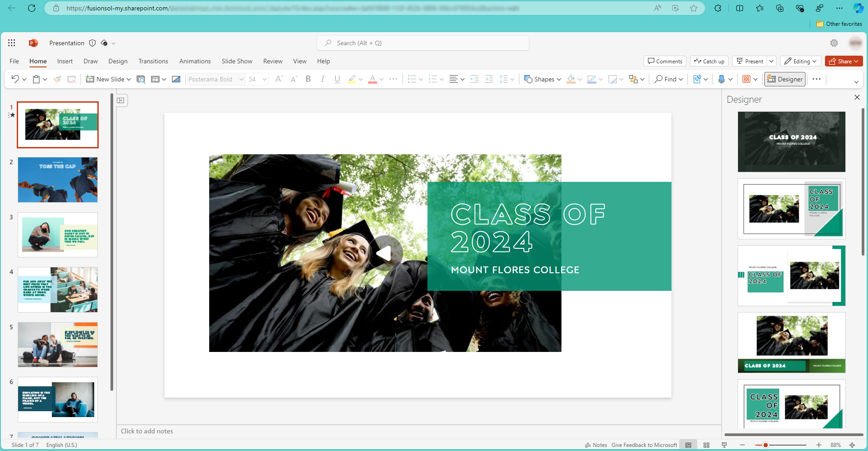Click the shape fill paint bucket icon
Image resolution: width=868 pixels, height=451 pixels.
click(x=571, y=79)
